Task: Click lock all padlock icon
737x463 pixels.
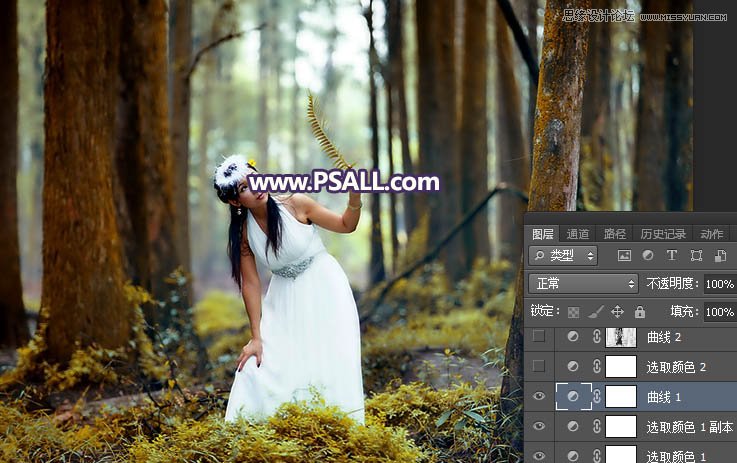Action: tap(640, 311)
